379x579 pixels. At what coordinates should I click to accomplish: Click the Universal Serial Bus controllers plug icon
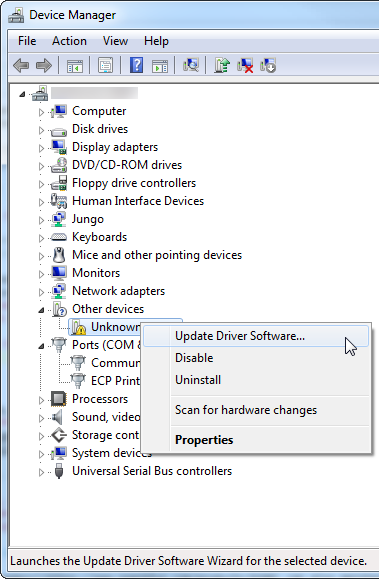tap(59, 471)
